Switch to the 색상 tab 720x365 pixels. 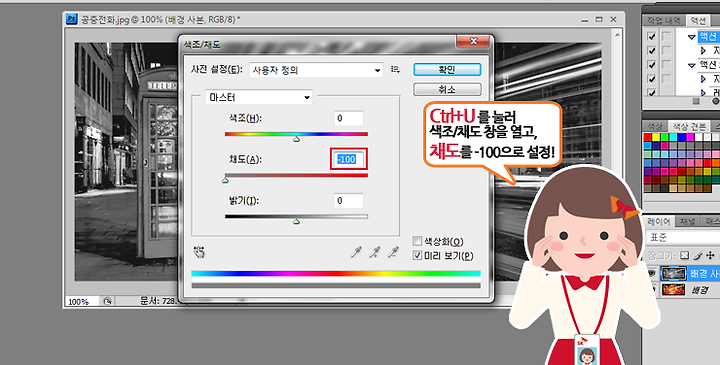[x=655, y=126]
